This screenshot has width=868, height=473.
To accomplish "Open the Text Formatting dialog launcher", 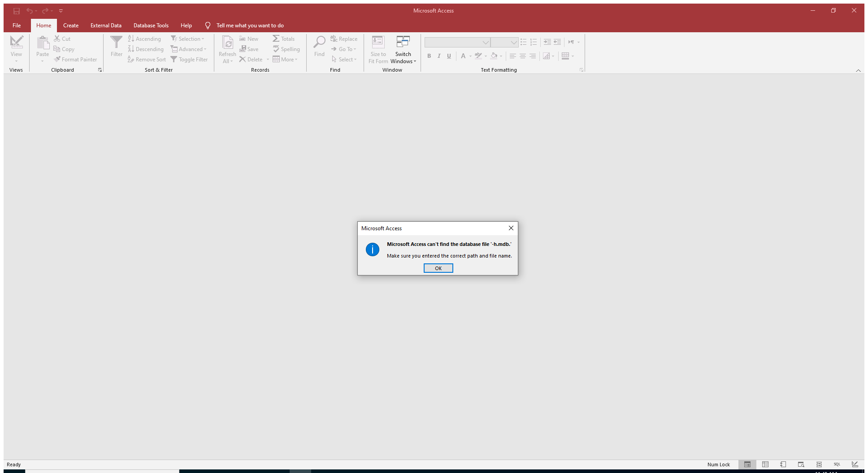I will [x=582, y=70].
